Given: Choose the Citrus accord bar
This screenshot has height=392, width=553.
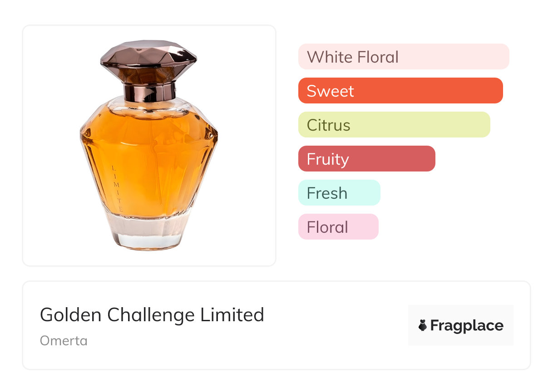Looking at the screenshot, I should [x=394, y=125].
